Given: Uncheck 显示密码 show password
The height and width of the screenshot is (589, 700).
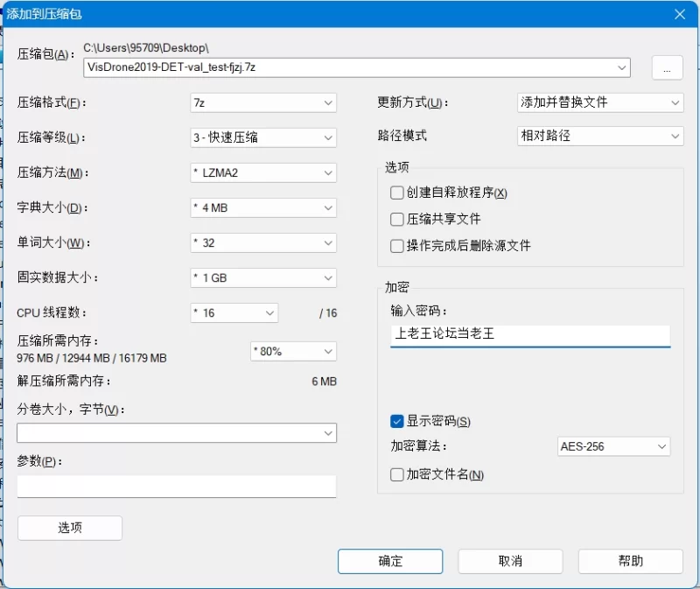Looking at the screenshot, I should click(396, 421).
